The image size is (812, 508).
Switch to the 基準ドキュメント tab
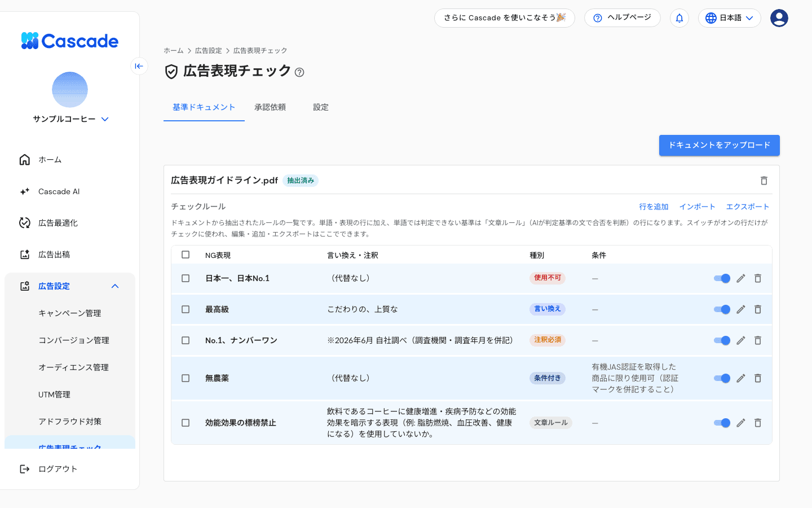pos(204,107)
